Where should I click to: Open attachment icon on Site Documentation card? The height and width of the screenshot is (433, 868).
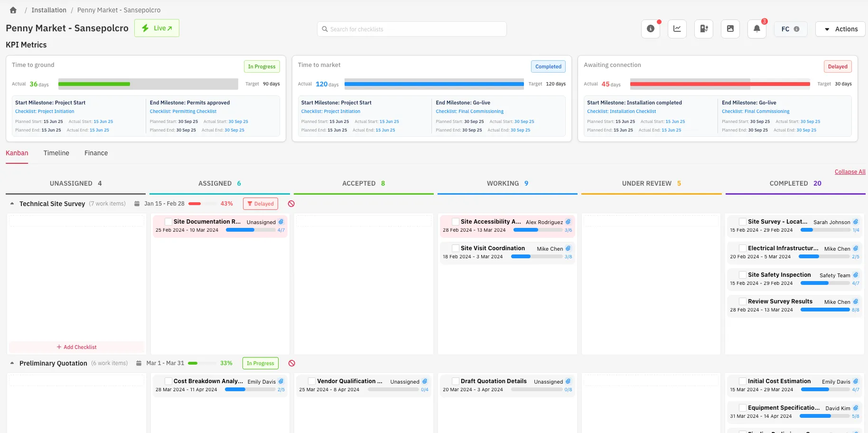pos(281,222)
